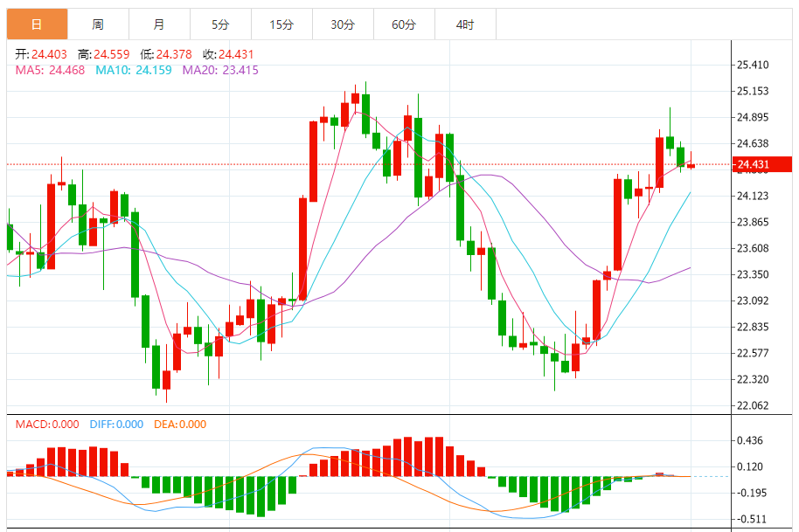Screen dimensions: 799x532
Task: Open the 15分 timeframe tab
Action: pos(281,24)
